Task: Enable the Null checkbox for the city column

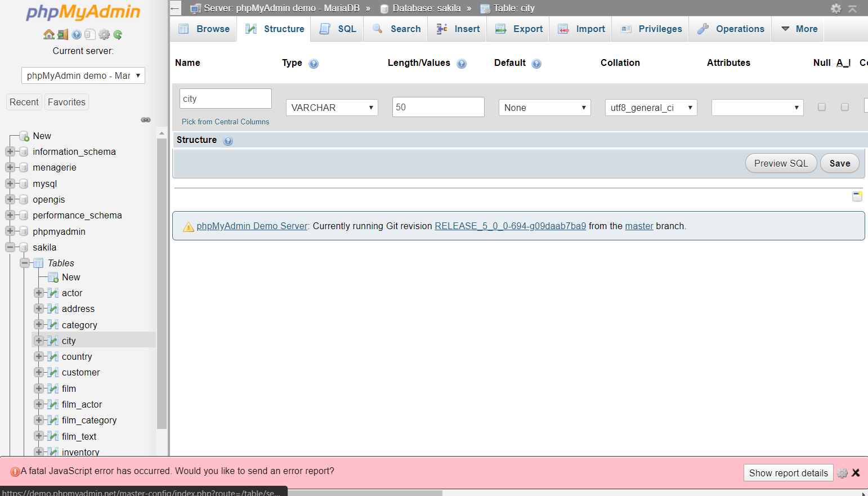Action: coord(821,107)
